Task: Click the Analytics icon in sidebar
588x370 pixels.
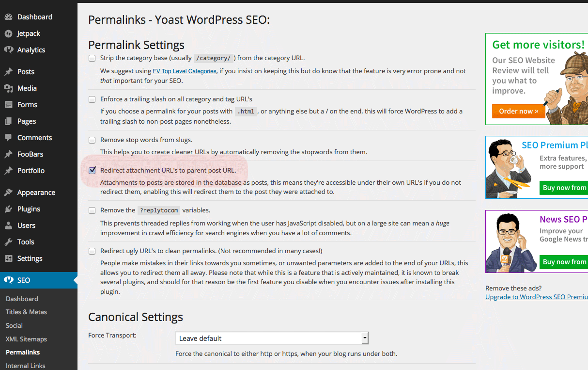Action: pos(8,50)
